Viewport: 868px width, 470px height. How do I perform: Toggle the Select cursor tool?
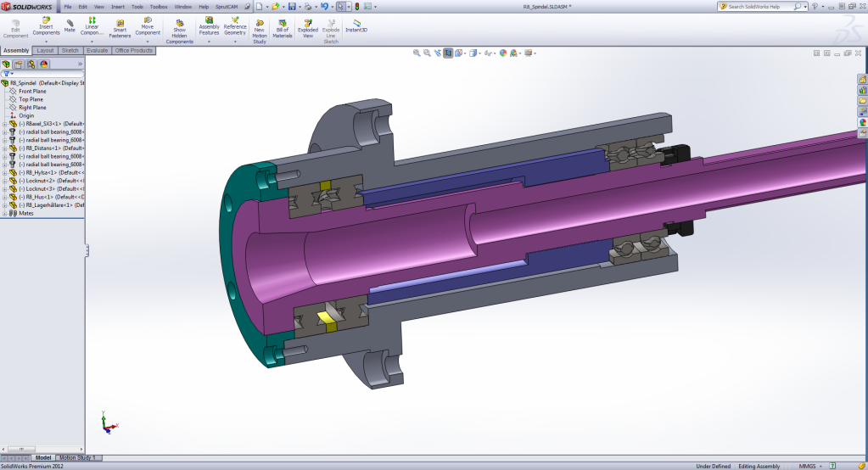pyautogui.click(x=340, y=7)
